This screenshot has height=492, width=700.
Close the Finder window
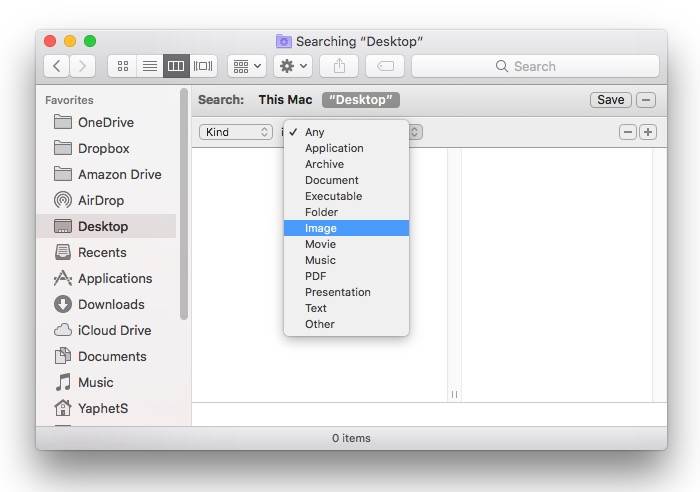click(x=50, y=41)
